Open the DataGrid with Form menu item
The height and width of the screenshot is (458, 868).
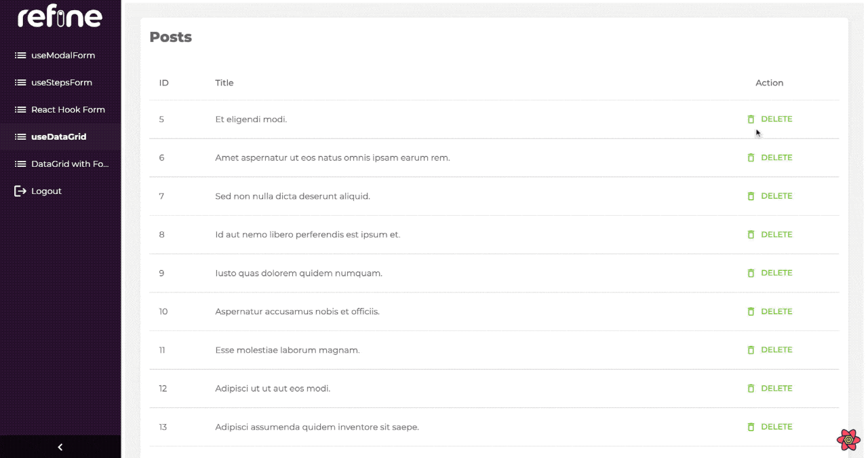click(x=69, y=164)
